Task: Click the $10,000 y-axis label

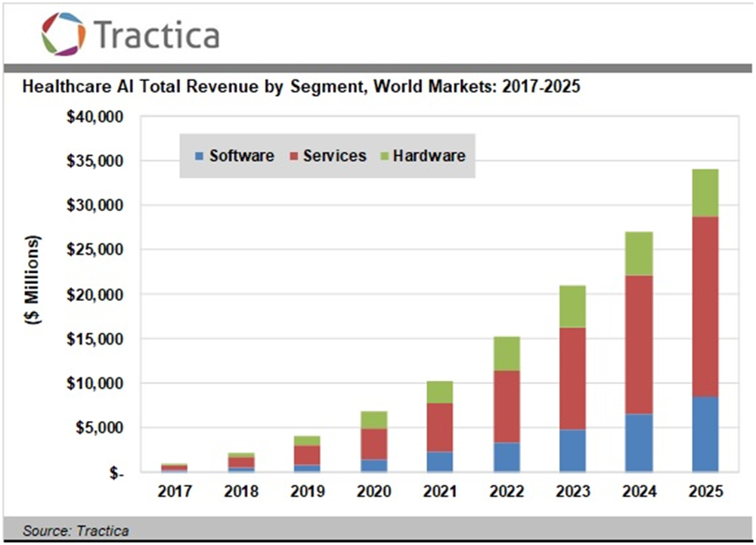Action: (95, 383)
